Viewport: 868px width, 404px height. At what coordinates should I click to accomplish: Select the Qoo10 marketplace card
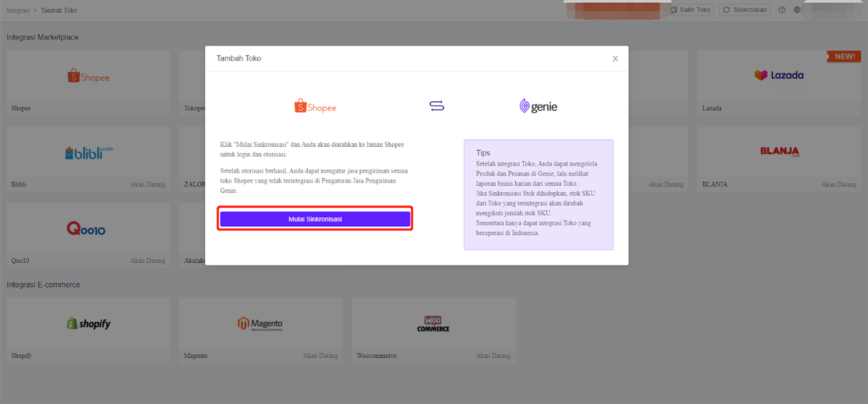(x=88, y=235)
